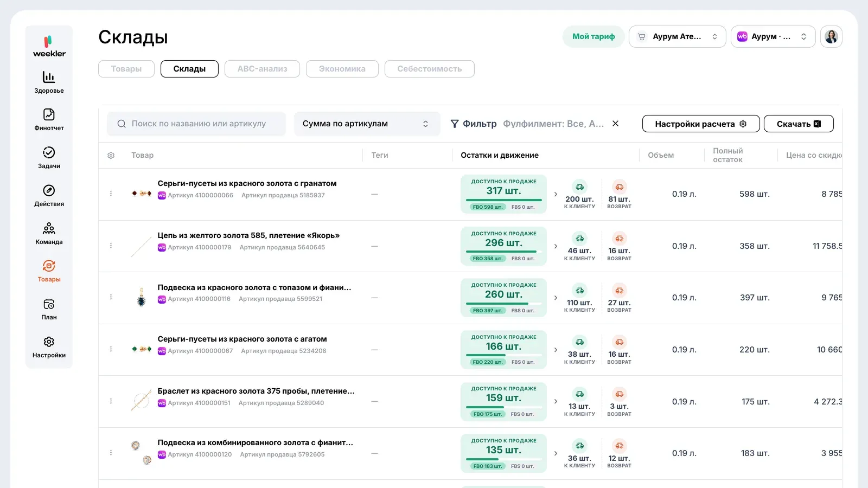Open the Задачи sidebar section
The width and height of the screenshot is (868, 488).
click(x=49, y=158)
